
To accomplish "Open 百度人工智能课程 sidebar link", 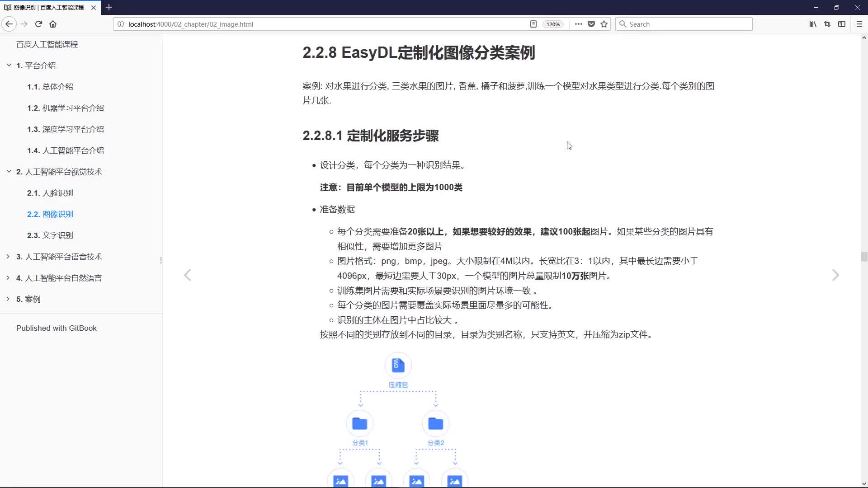I will coord(47,44).
